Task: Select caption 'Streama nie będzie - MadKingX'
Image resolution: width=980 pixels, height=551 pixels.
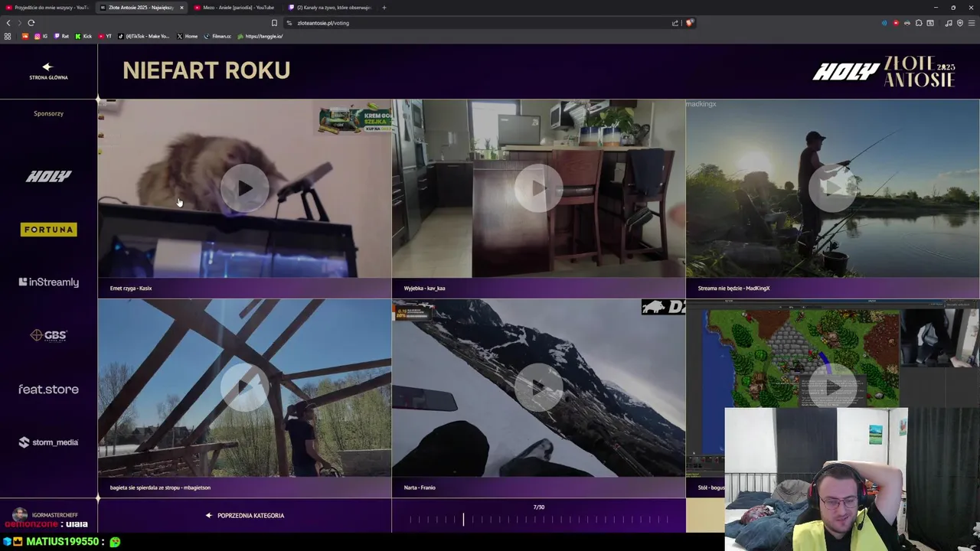Action: click(733, 289)
